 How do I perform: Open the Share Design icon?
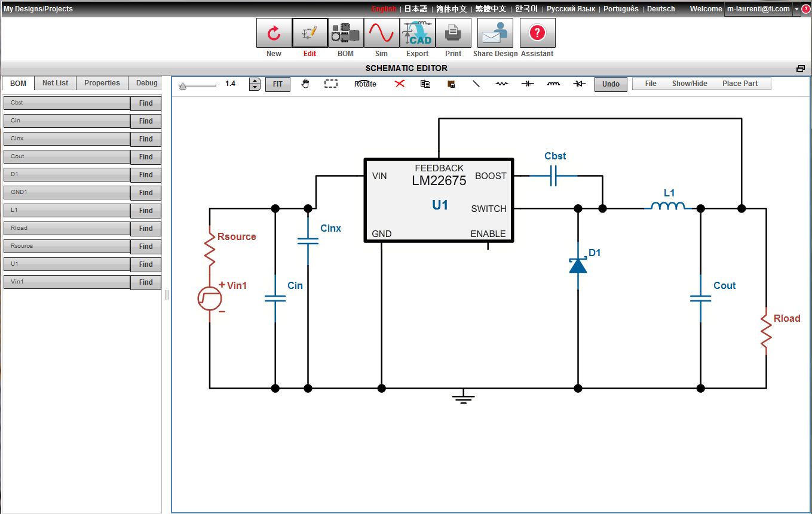(495, 33)
